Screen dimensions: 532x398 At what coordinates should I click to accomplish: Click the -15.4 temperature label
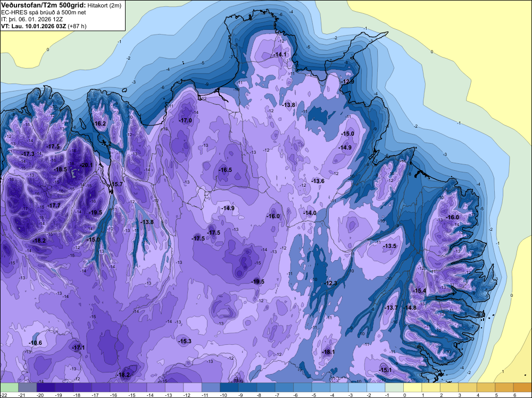420,291
